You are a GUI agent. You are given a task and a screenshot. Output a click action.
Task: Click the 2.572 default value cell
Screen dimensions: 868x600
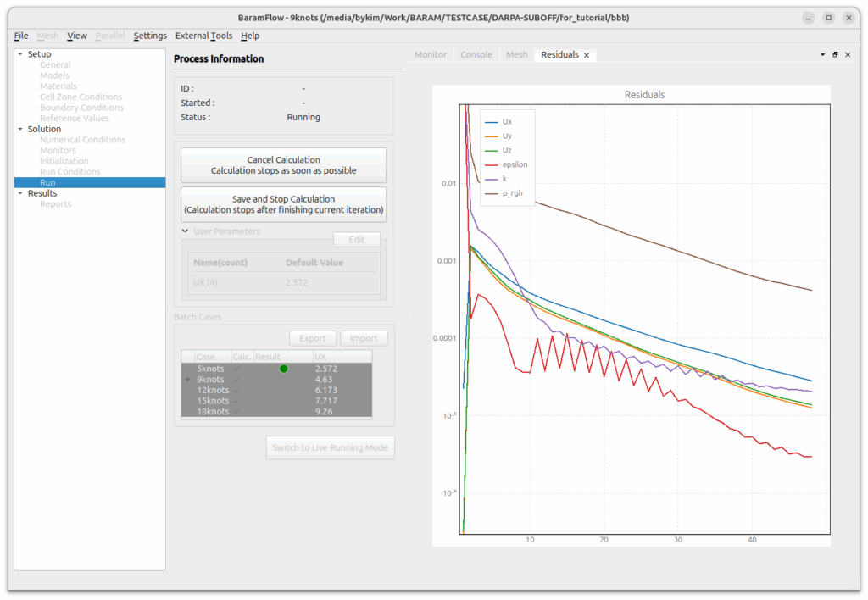(x=296, y=282)
